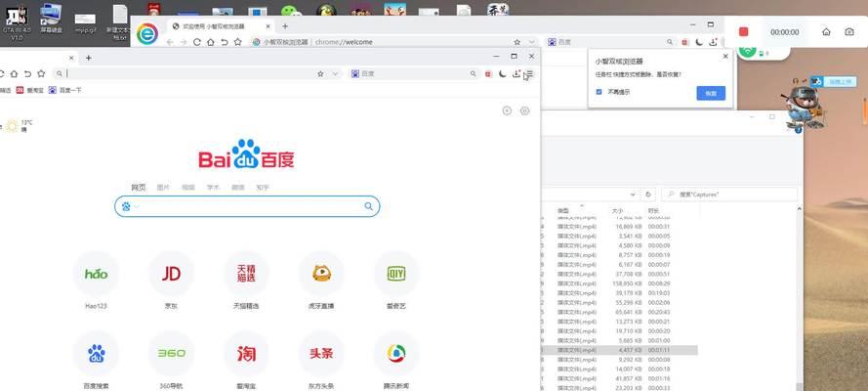Viewport: 868px width, 391px height.
Task: Select the 知乎 search tab
Action: [x=263, y=188]
